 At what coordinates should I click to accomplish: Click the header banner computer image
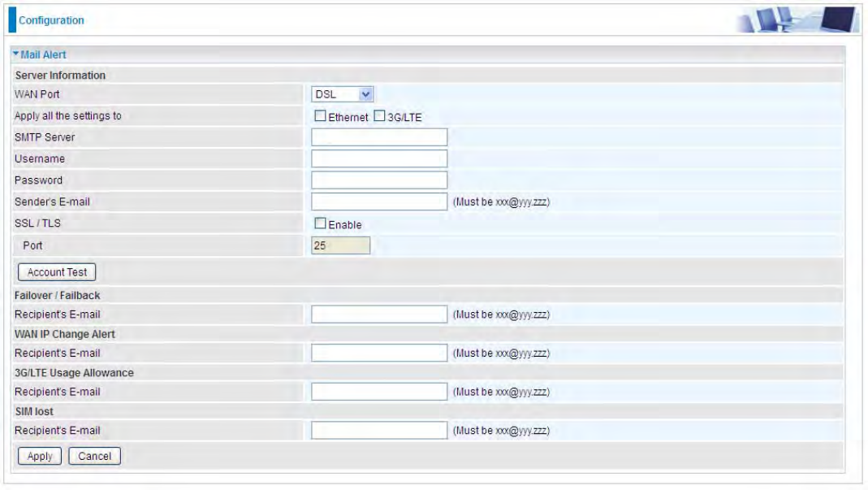point(797,20)
